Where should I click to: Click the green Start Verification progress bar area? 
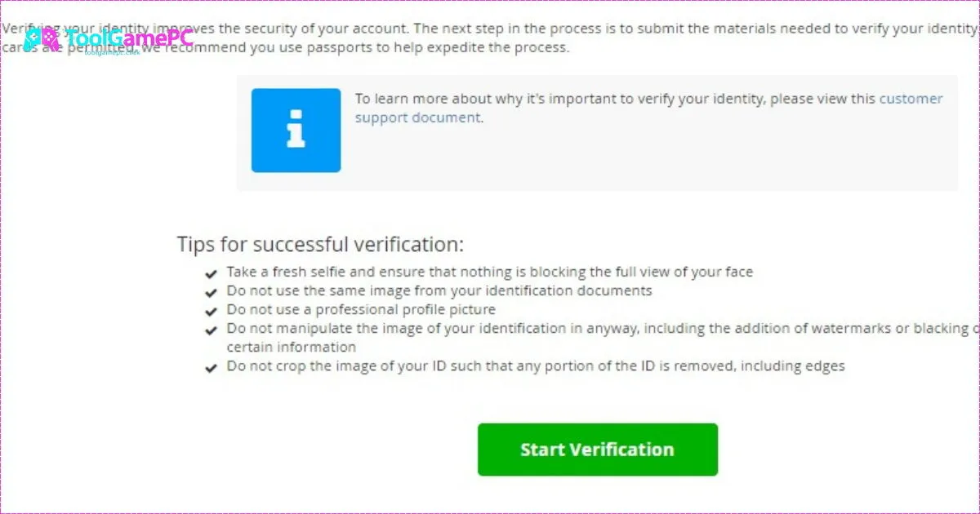click(x=597, y=450)
